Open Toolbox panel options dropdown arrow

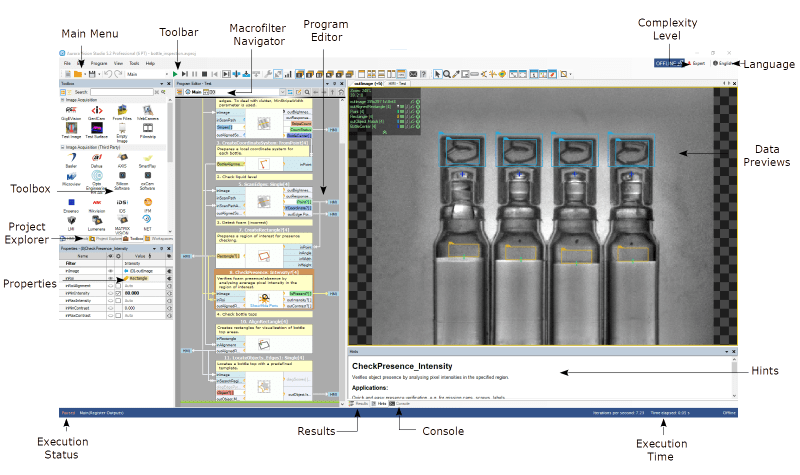pos(162,84)
